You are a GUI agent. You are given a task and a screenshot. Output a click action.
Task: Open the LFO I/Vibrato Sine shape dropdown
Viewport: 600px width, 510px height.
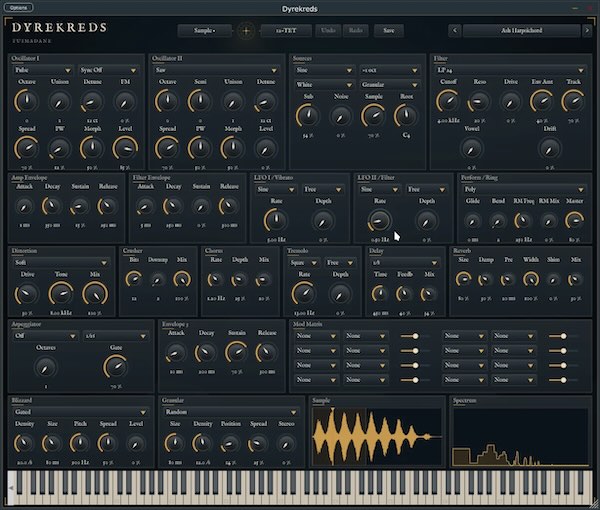tap(276, 189)
